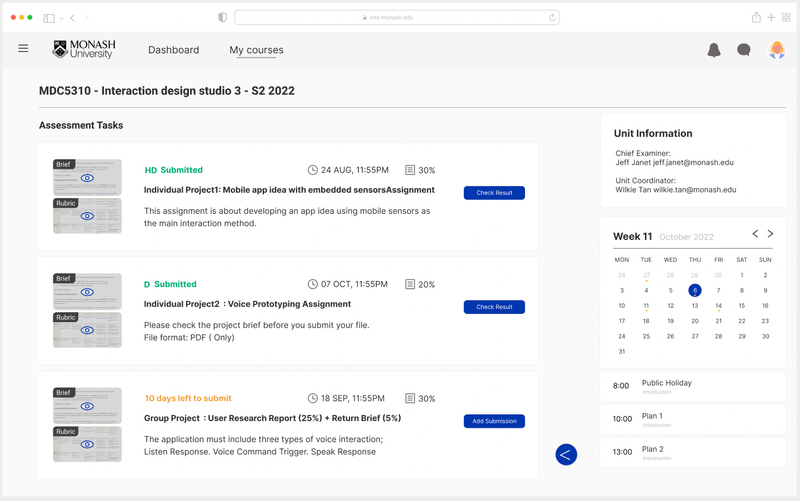Go forward with browser forward arrow
Screen dimensions: 800x501
click(86, 18)
